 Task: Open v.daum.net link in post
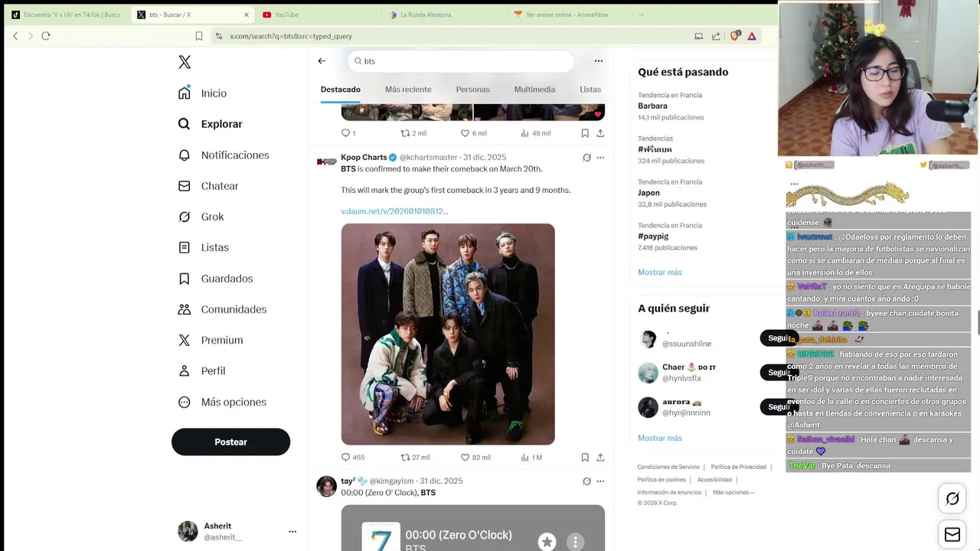click(x=394, y=211)
